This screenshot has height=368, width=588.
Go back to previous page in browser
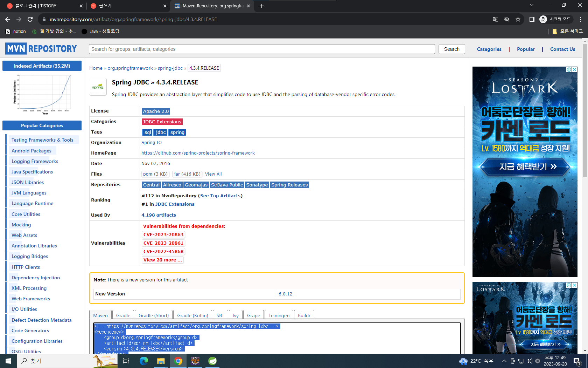click(8, 19)
